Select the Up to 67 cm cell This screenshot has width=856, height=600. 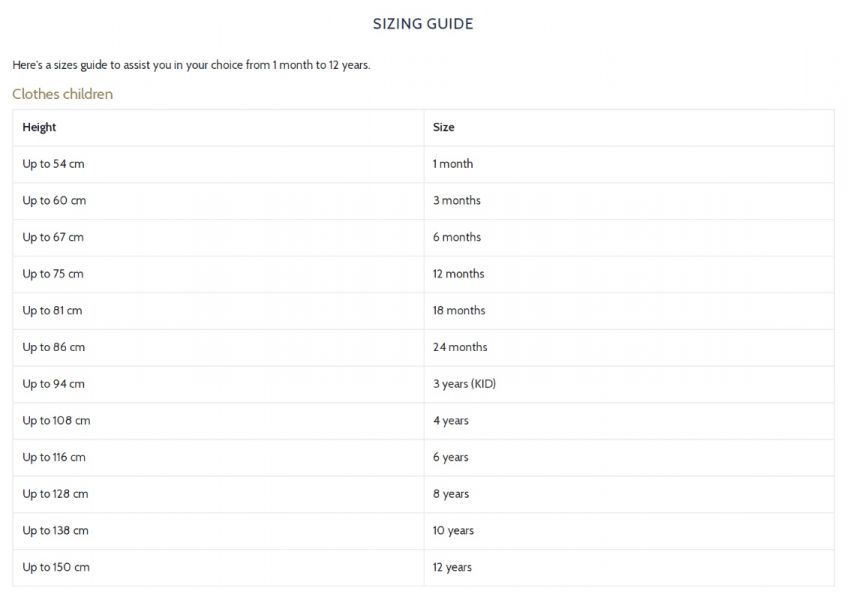coord(53,237)
